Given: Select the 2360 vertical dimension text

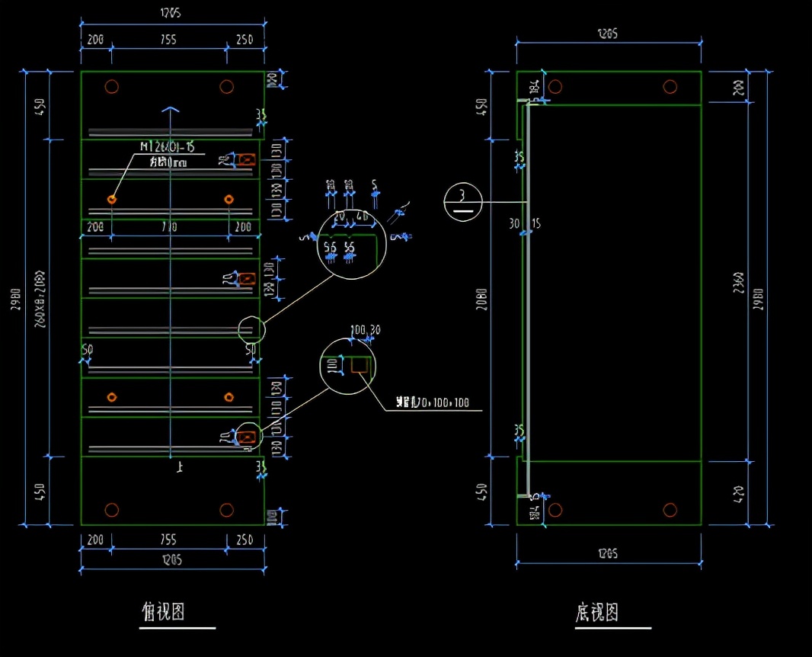Looking at the screenshot, I should [x=738, y=282].
